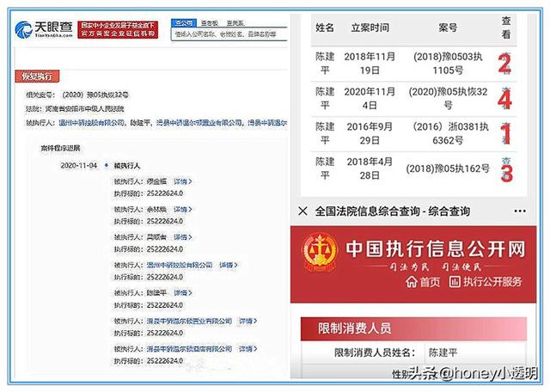Open 滑县中骄温尔顿置业有限公司 link in the top 被执行人 line
Image resolution: width=550 pixels, height=392 pixels.
click(x=199, y=123)
